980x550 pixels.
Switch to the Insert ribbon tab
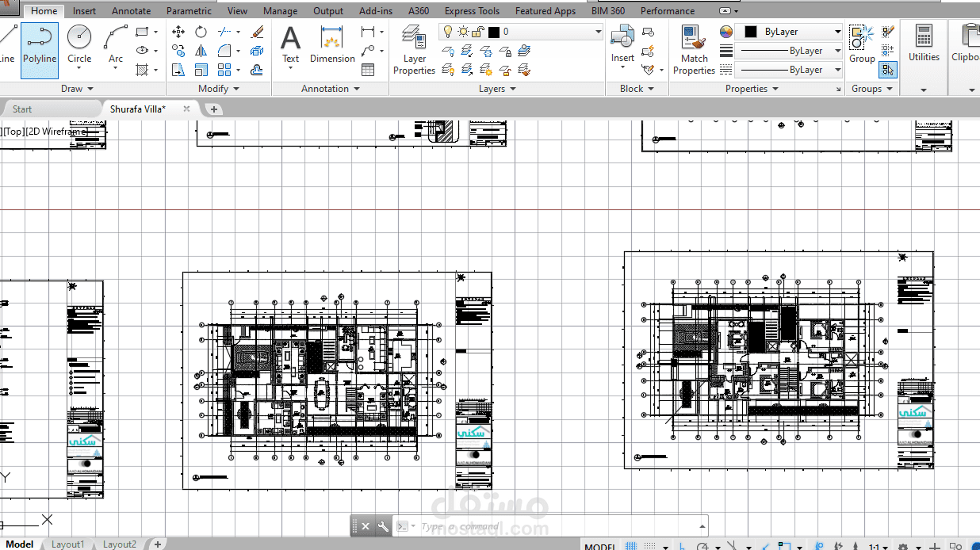(84, 10)
